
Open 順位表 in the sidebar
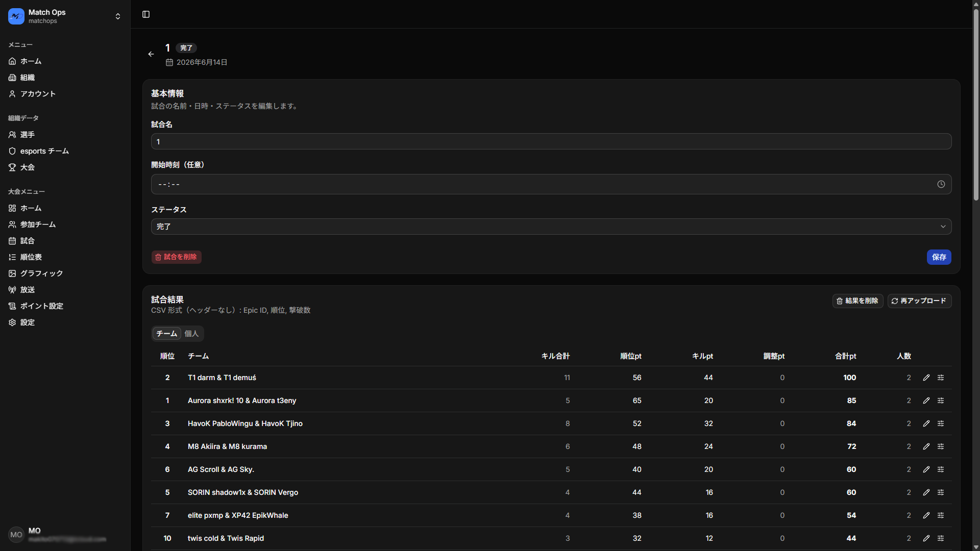click(x=65, y=257)
